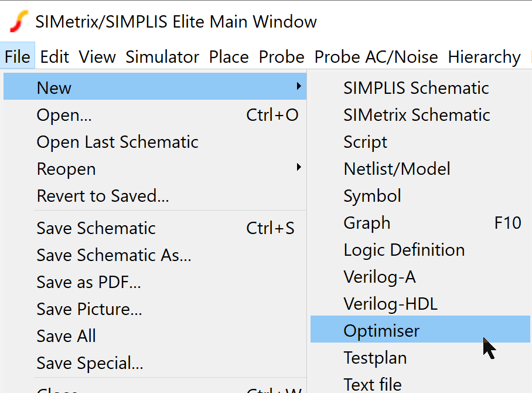Click Open Last Schematic
Screen dimensions: 532x393
(x=117, y=142)
